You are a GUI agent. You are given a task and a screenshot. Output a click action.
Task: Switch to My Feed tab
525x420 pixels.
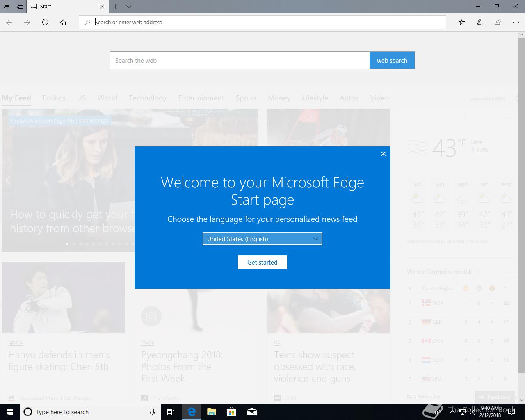click(x=16, y=98)
